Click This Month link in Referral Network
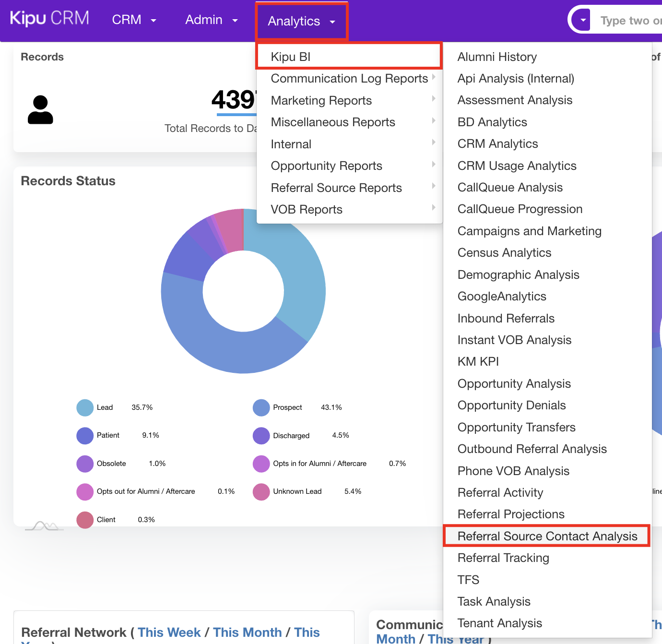Image resolution: width=662 pixels, height=644 pixels. [247, 632]
